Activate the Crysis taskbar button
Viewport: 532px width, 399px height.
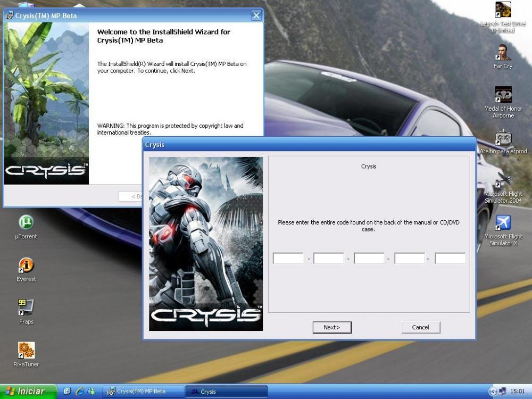[x=226, y=392]
